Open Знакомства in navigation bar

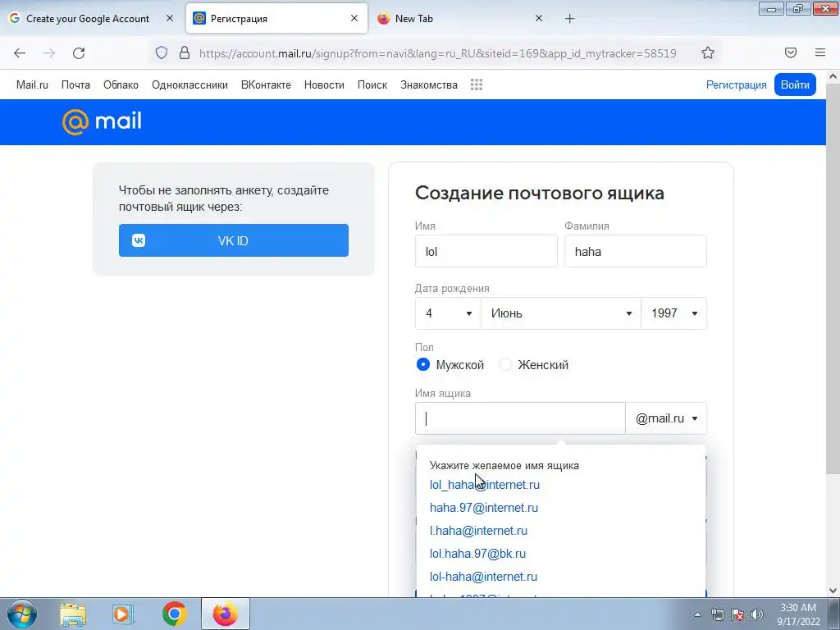(x=428, y=84)
